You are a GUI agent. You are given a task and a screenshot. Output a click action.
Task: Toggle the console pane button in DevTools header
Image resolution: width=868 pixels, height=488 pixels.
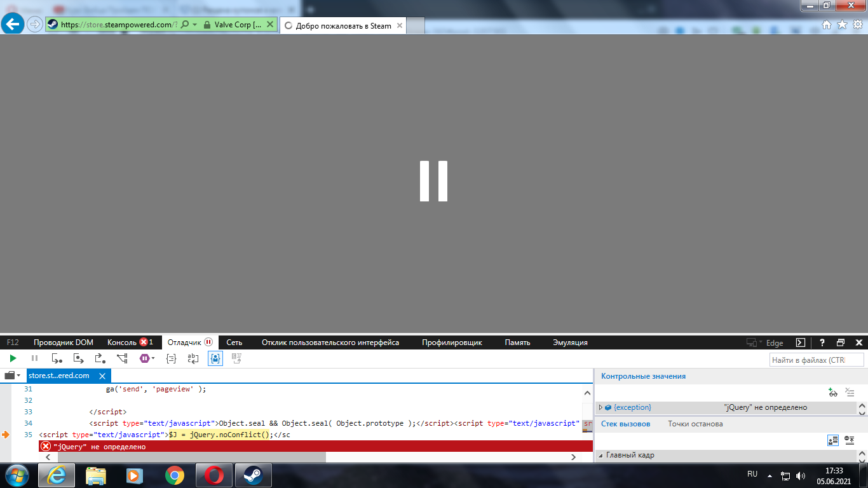tap(801, 342)
